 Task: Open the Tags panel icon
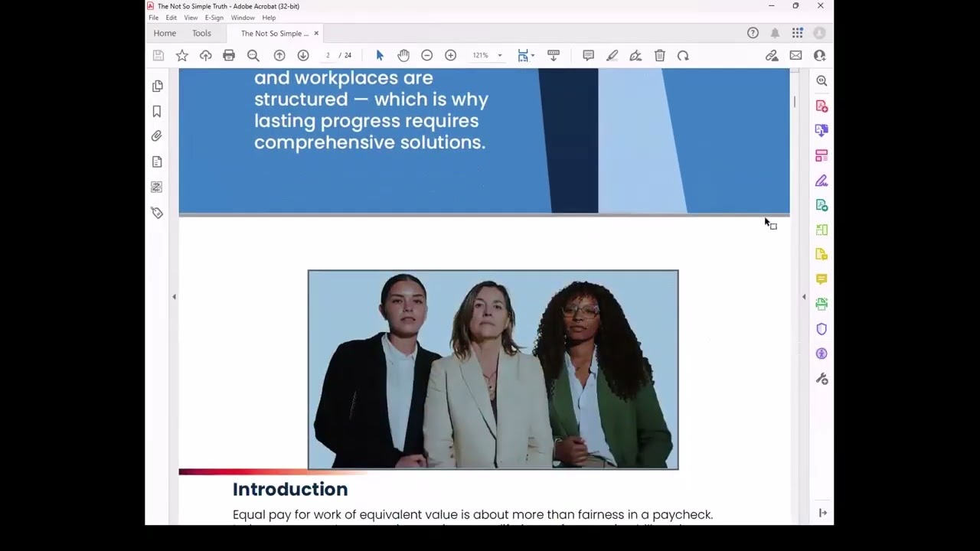point(157,213)
